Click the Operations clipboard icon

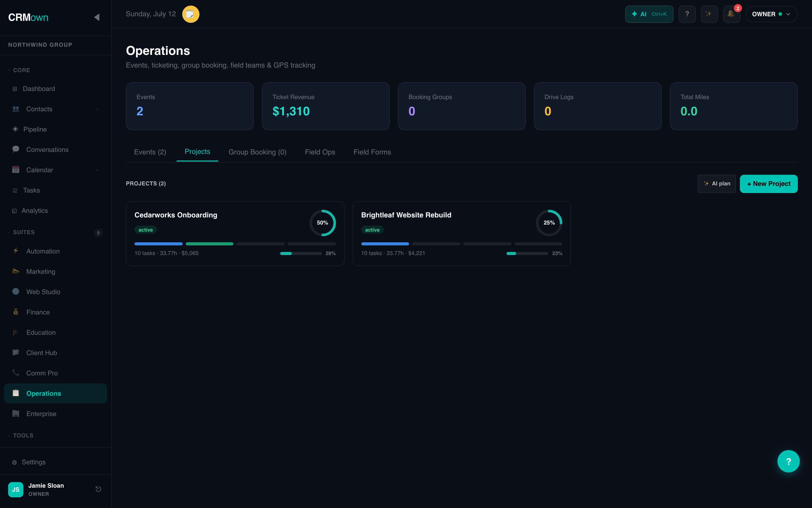[15, 393]
